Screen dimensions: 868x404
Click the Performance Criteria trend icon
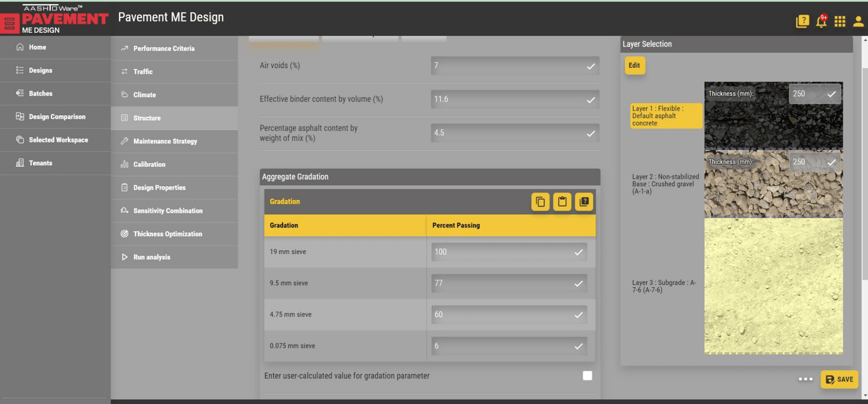click(124, 48)
